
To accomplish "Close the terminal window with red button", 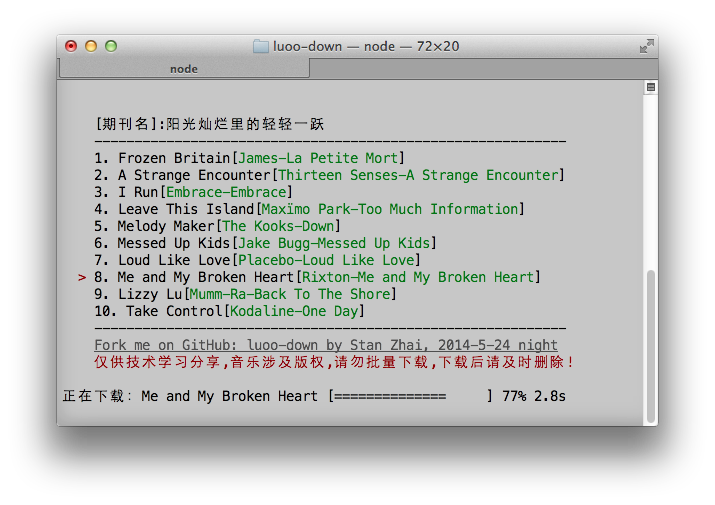I will point(71,46).
